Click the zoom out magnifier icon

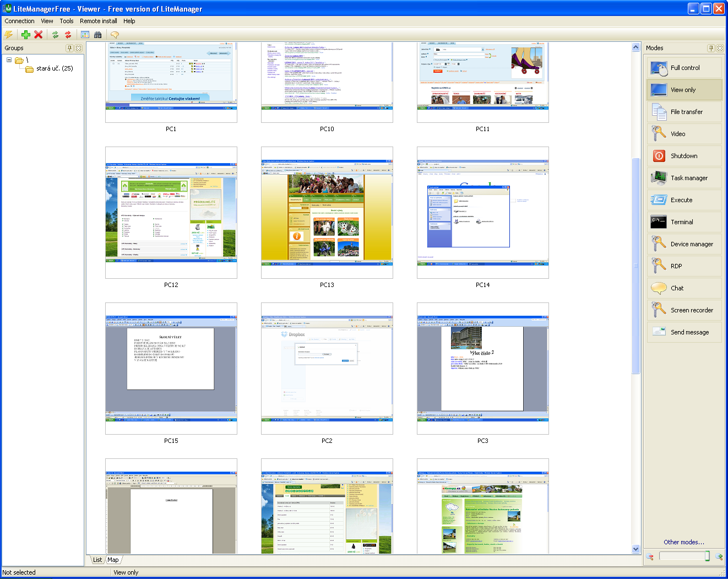tap(650, 557)
